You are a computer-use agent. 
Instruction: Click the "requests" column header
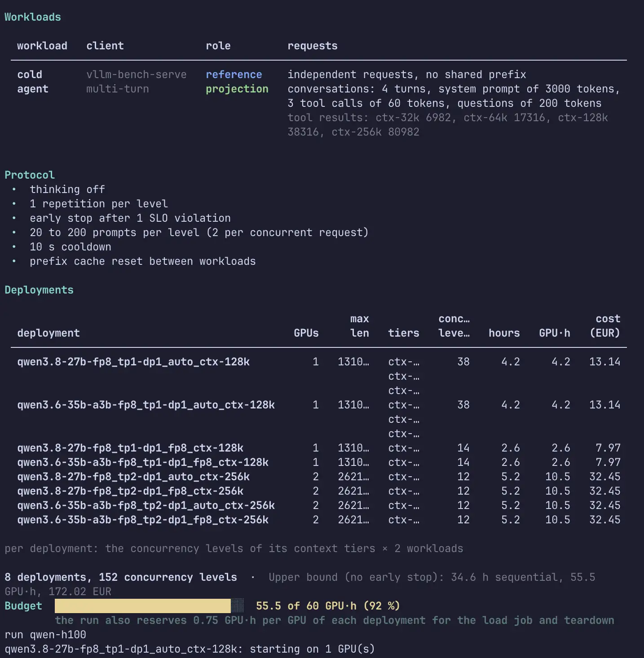coord(313,46)
